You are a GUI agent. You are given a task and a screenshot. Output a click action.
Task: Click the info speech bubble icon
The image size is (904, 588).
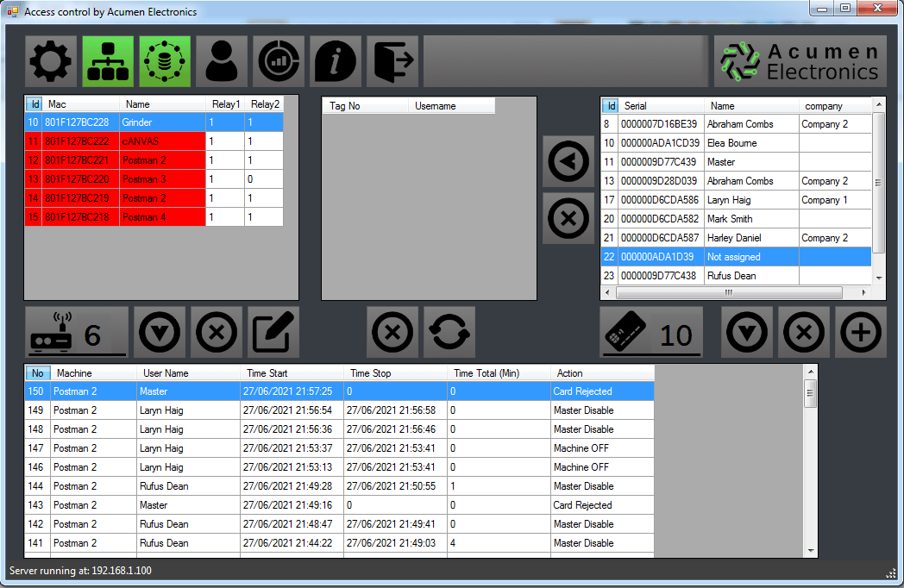[336, 62]
